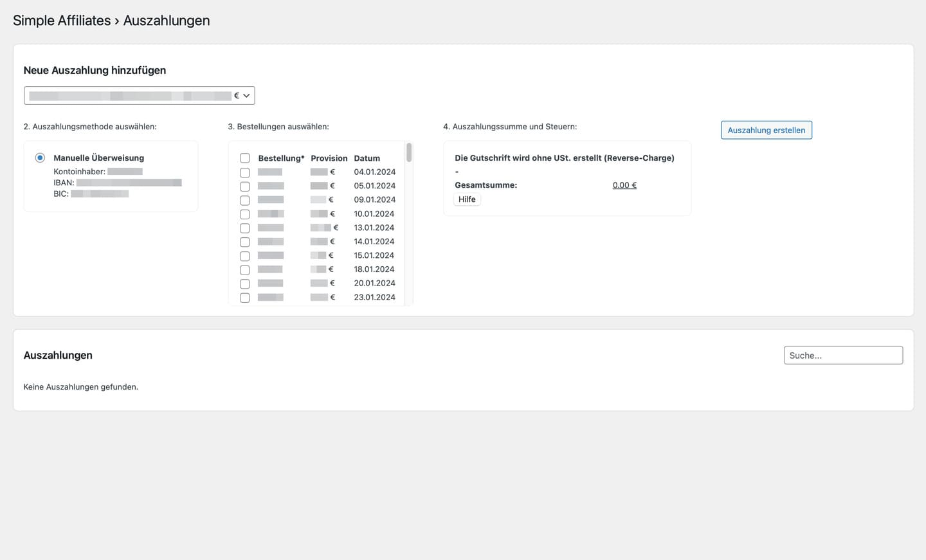Tick the checkbox for order 09.01.2024
Image resolution: width=926 pixels, height=560 pixels.
[x=245, y=200]
